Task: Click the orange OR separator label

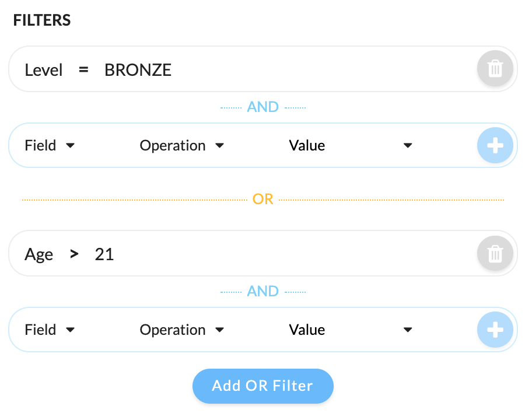Action: [x=263, y=199]
